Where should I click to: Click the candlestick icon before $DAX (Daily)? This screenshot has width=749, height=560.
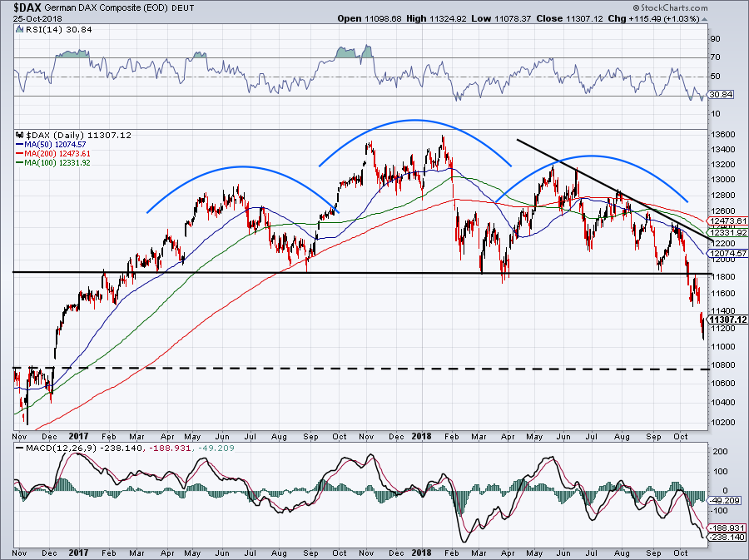click(20, 135)
